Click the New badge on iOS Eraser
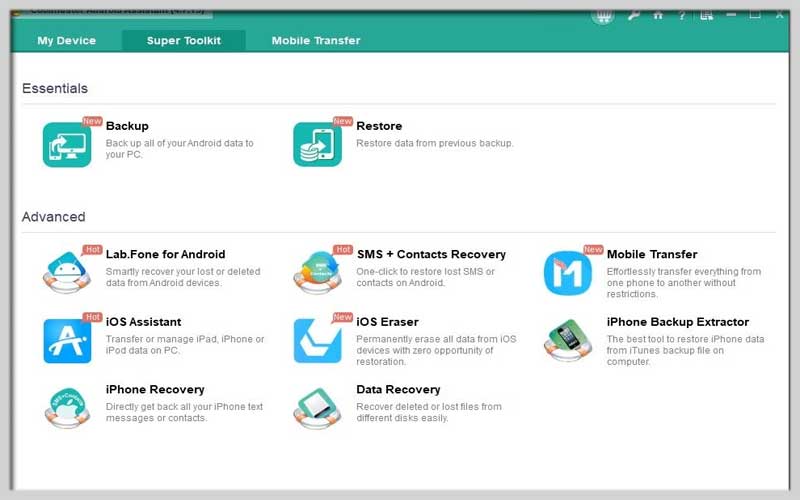800x500 pixels. 343,317
